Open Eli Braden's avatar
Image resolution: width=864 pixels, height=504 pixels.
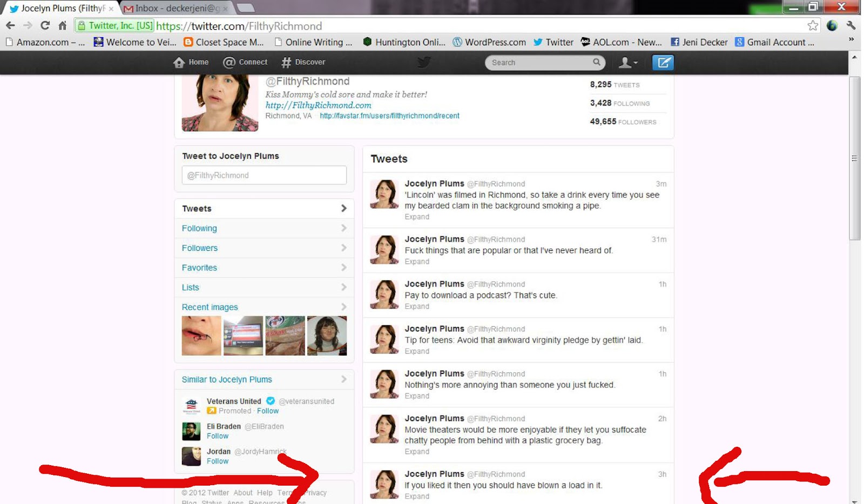pyautogui.click(x=191, y=431)
